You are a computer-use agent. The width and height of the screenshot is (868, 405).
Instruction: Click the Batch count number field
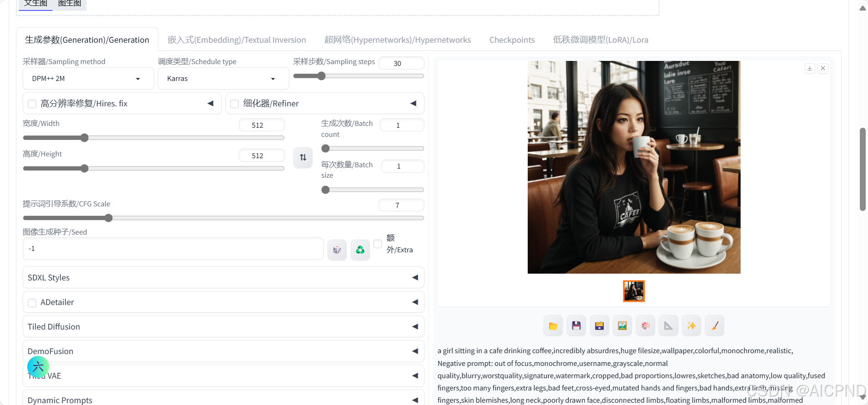click(x=402, y=125)
